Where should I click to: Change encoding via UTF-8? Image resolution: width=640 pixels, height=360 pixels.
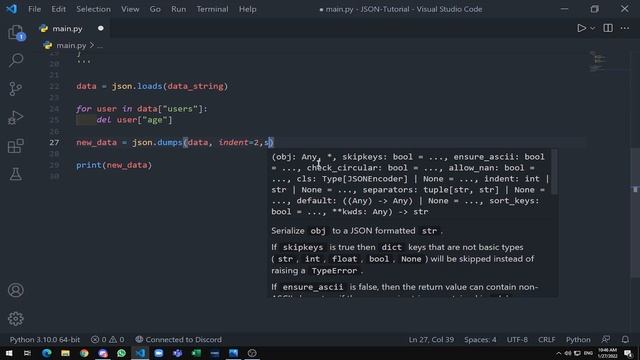pos(517,340)
